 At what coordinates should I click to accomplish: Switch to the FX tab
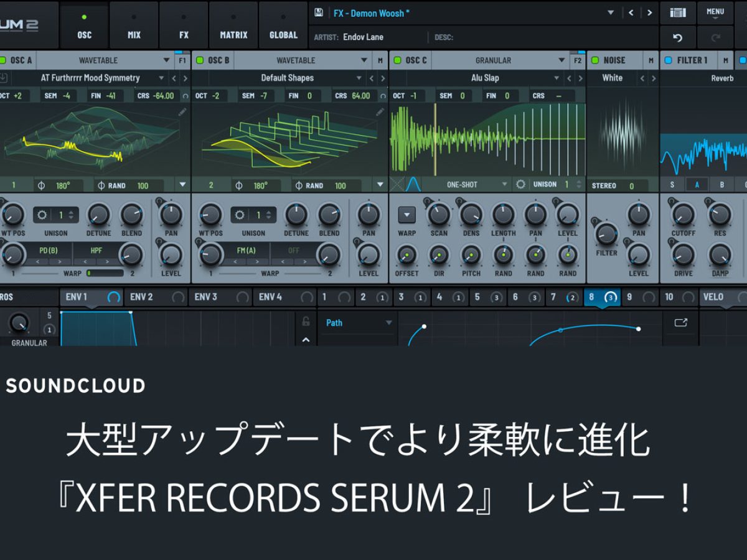(x=184, y=26)
